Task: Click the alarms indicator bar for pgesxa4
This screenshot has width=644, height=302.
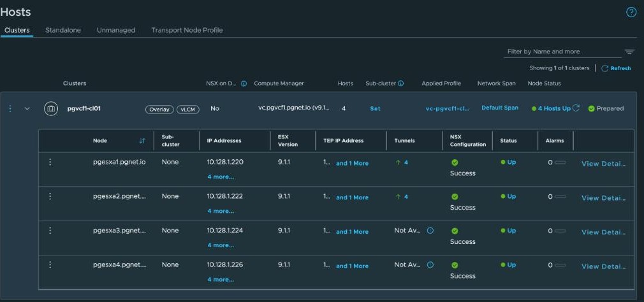Action: [560, 265]
